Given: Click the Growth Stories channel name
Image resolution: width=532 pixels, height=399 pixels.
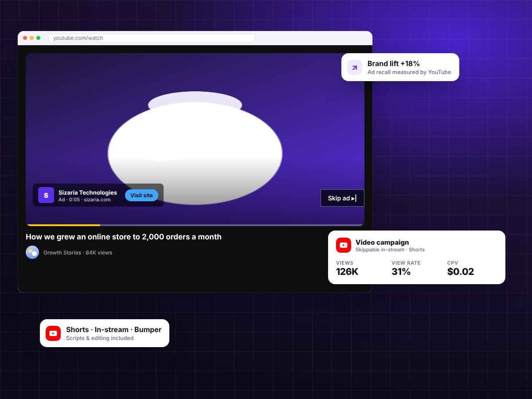Looking at the screenshot, I should [62, 253].
